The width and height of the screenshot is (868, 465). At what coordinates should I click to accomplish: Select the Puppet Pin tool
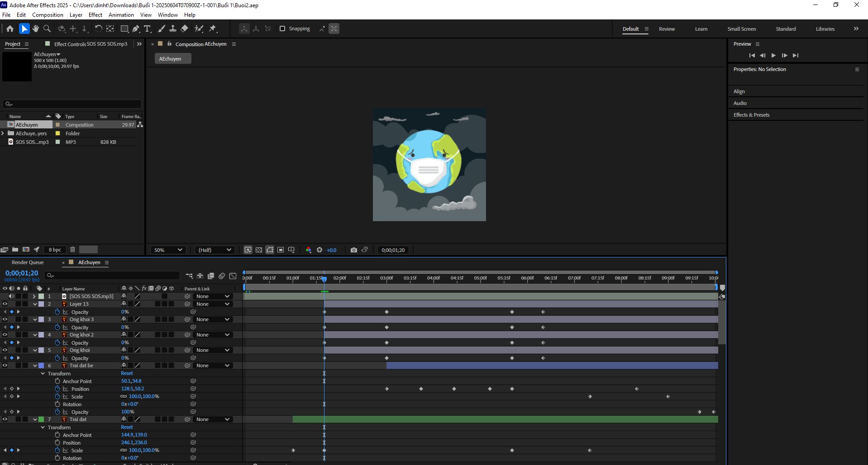[213, 28]
